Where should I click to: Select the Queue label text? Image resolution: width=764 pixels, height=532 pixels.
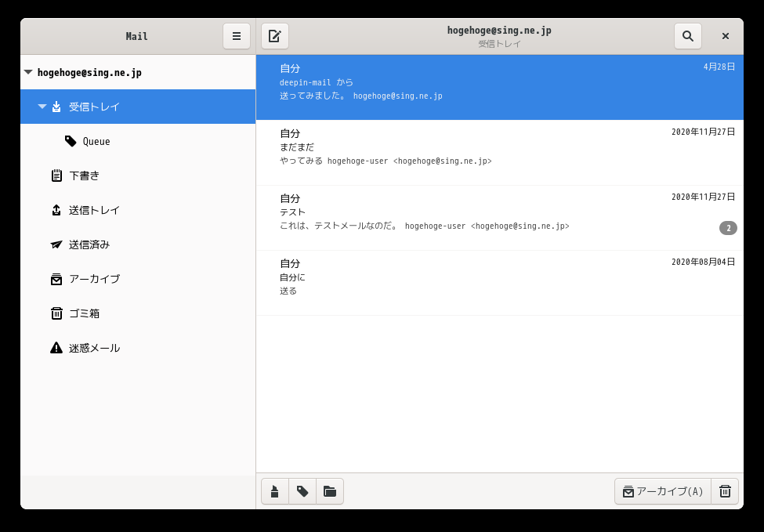click(96, 141)
